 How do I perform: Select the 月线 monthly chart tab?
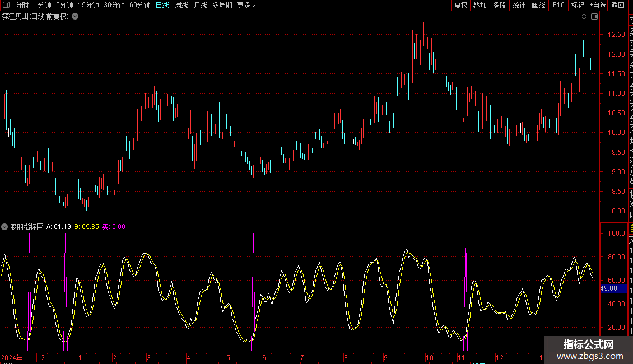point(200,5)
